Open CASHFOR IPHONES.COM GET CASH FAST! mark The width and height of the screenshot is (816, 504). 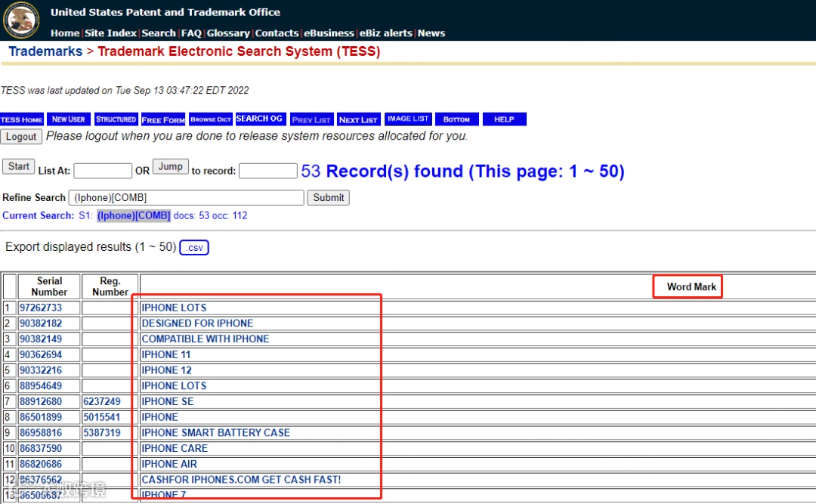click(x=241, y=480)
